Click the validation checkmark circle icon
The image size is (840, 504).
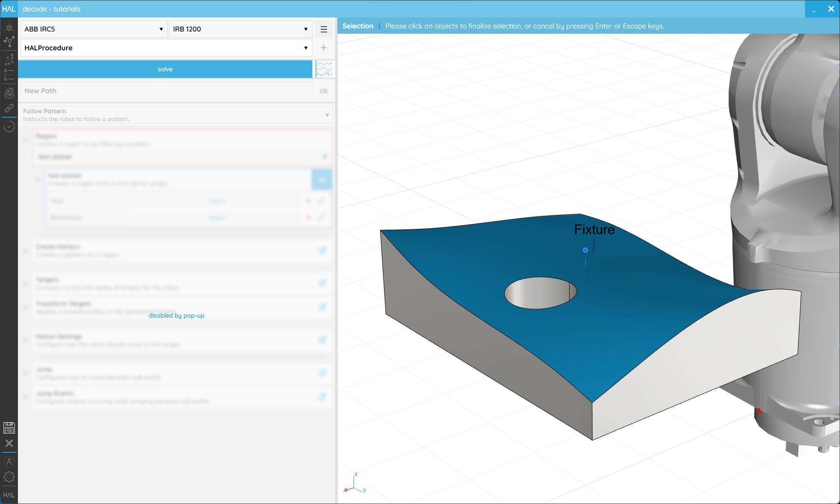pyautogui.click(x=9, y=126)
